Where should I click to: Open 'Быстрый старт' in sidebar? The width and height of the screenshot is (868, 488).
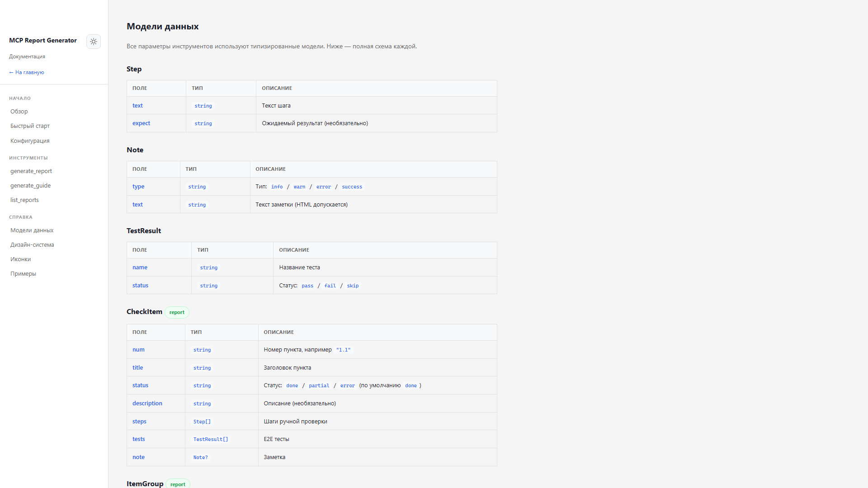click(x=30, y=126)
